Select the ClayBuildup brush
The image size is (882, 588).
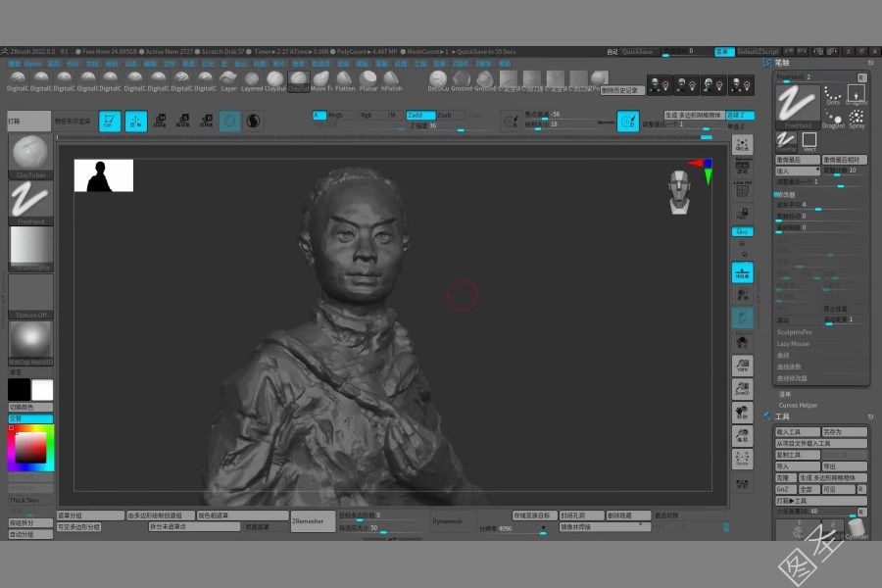point(275,81)
